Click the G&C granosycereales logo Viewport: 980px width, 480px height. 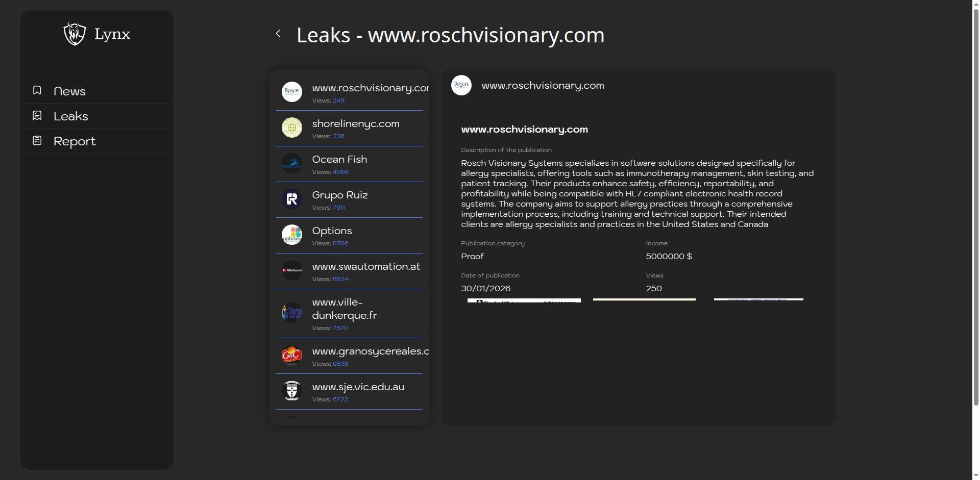tap(292, 355)
